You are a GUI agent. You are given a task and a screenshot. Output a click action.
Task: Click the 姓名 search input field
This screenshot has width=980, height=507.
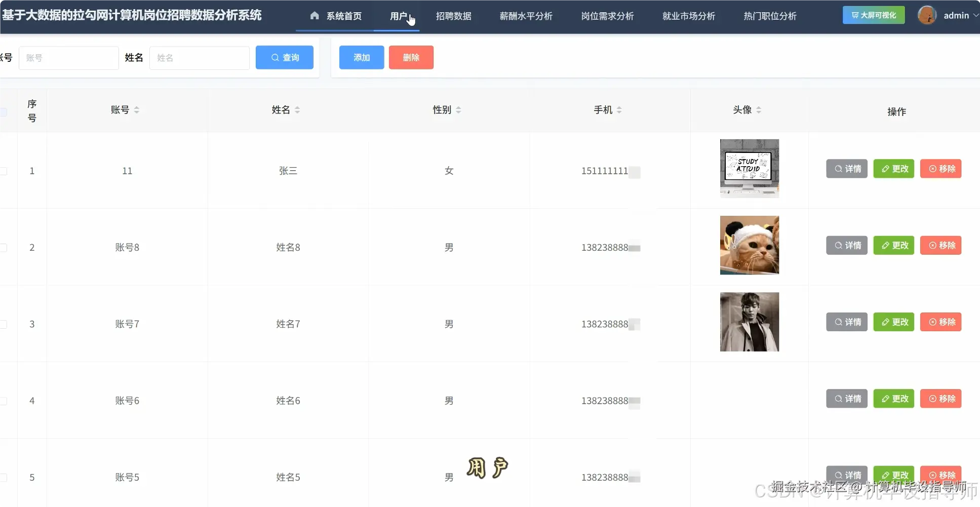point(200,57)
